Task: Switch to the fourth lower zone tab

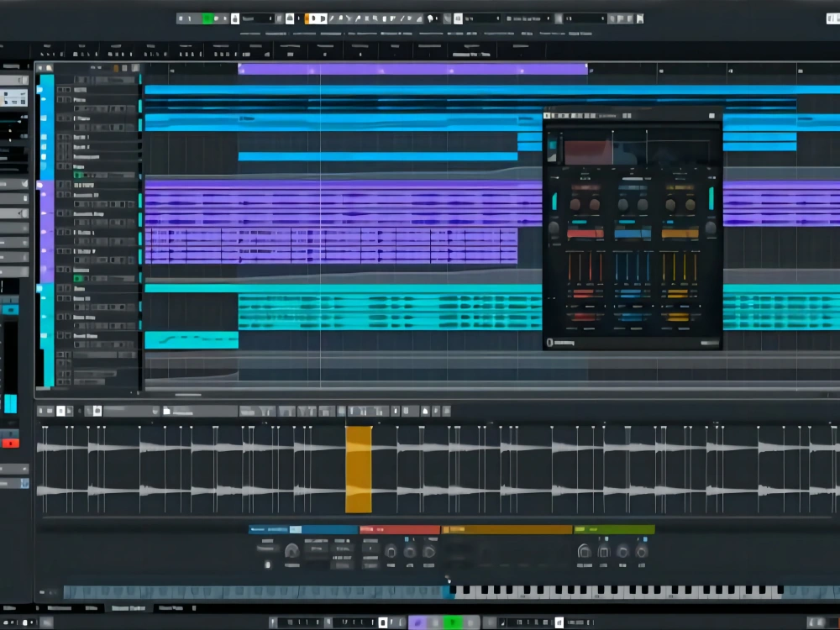Action: pos(171,608)
